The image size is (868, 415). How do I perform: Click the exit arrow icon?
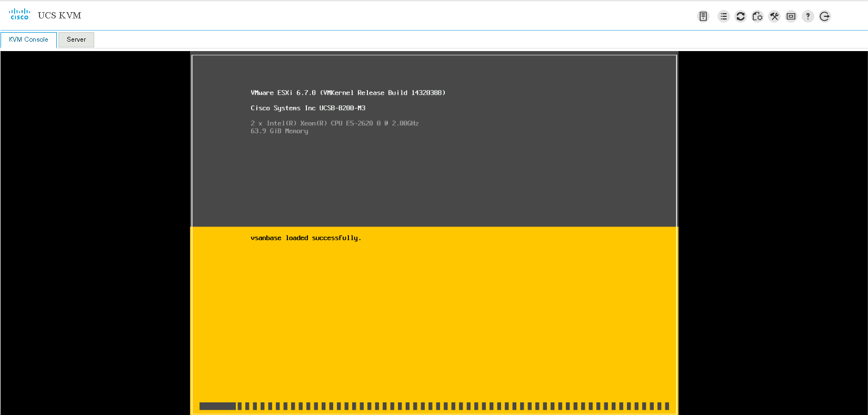[825, 16]
